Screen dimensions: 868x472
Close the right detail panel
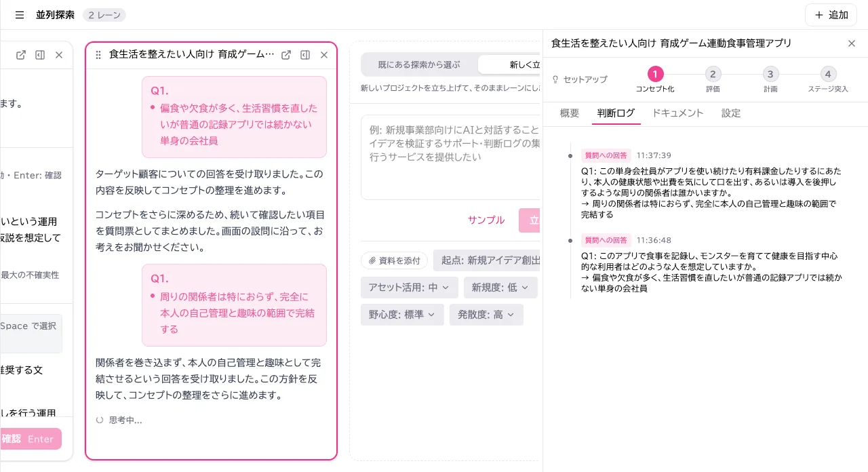[x=852, y=43]
